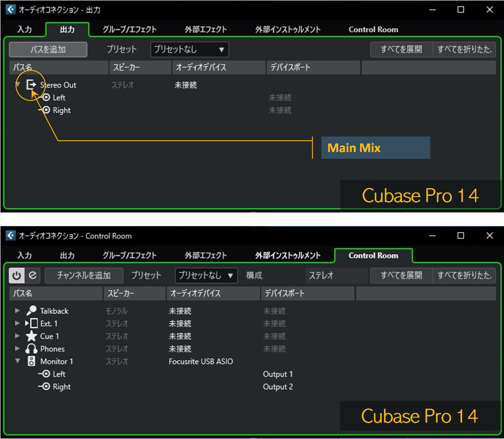
Task: Open グループ/エフェクト tab in the Output window
Action: pyautogui.click(x=130, y=29)
